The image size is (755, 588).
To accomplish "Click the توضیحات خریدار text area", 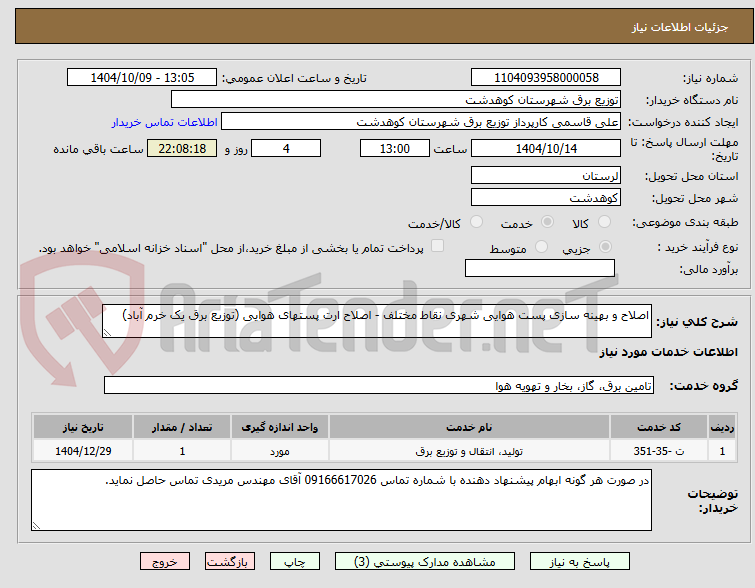I will (341, 500).
